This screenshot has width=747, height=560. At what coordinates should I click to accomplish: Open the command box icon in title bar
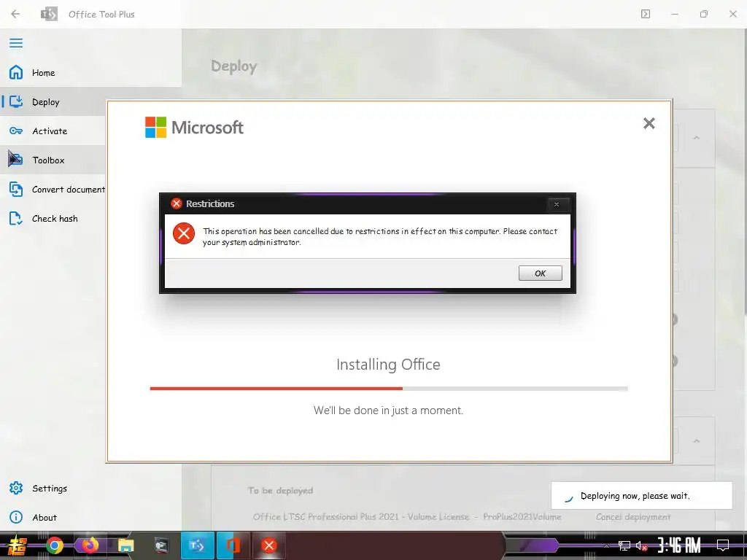[x=646, y=14]
